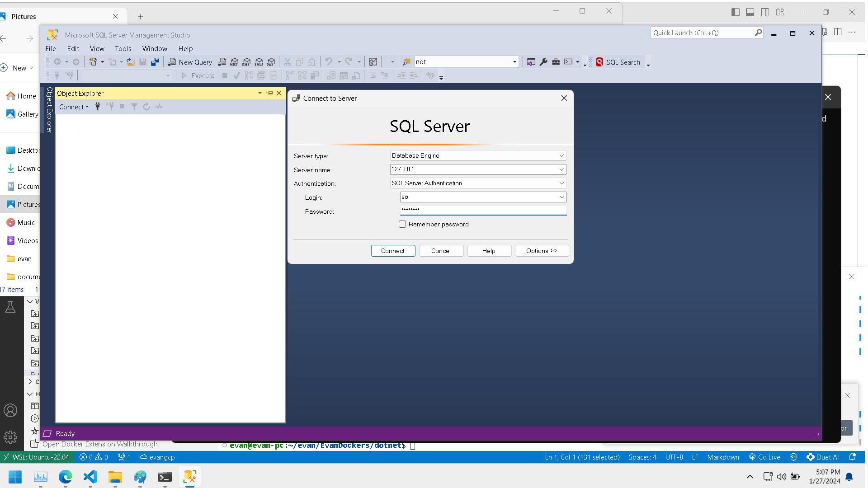Image resolution: width=868 pixels, height=488 pixels.
Task: Open the Login dropdown arrow
Action: pos(562,197)
